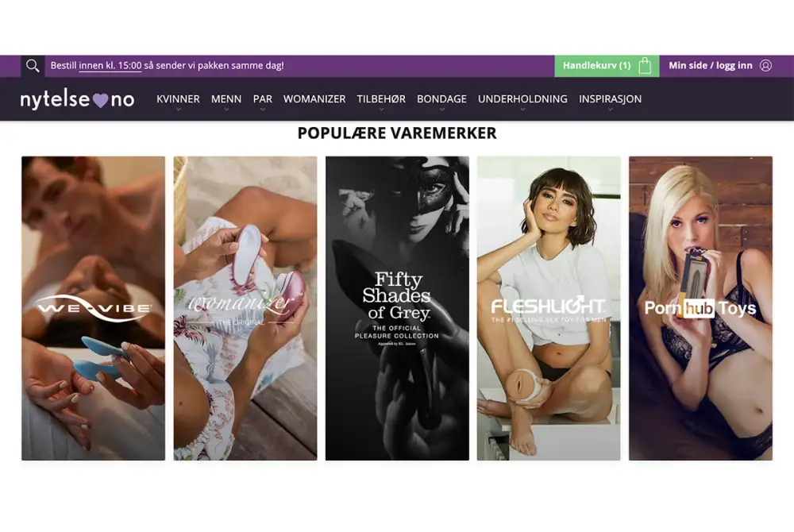
Task: Expand the KVINNER menu chevron
Action: coord(178,110)
